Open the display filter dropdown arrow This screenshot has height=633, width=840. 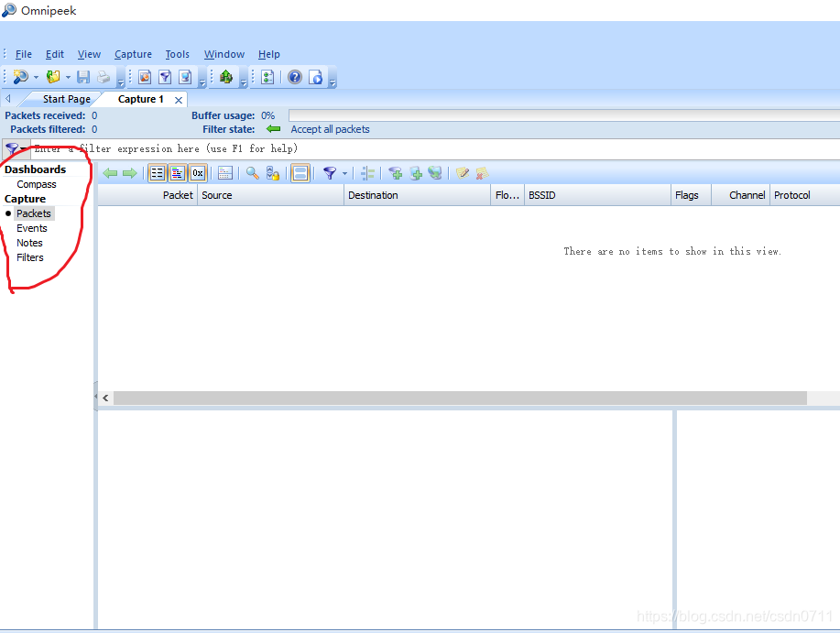[x=344, y=173]
